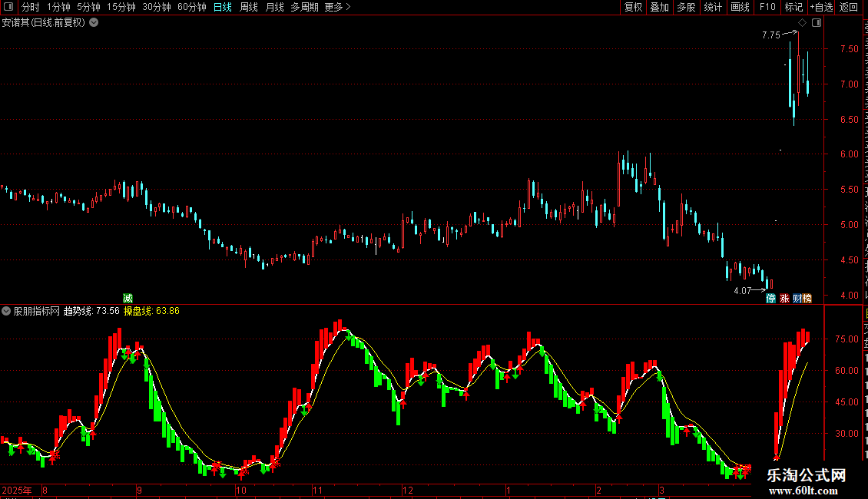Click the 标记 mark button
The height and width of the screenshot is (499, 868).
[793, 7]
